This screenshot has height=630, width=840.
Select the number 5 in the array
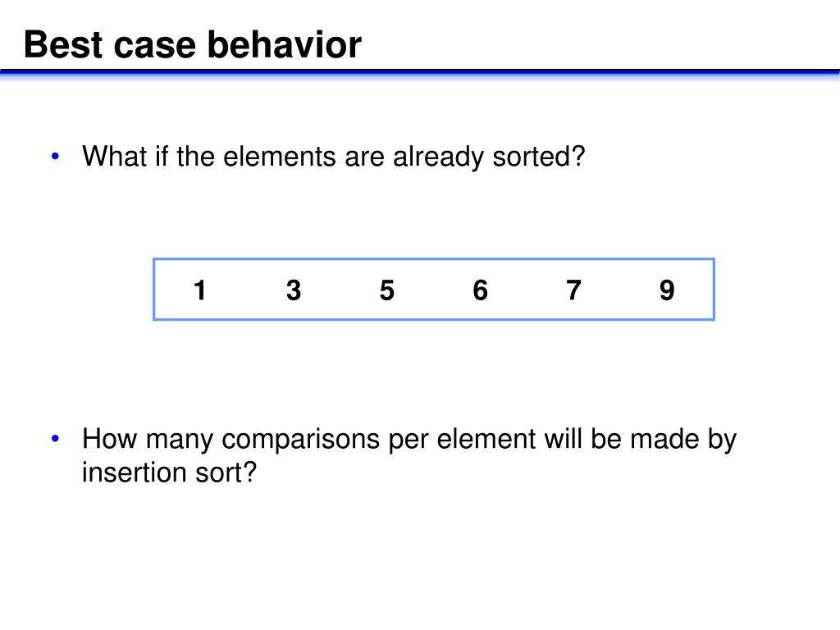pos(387,290)
